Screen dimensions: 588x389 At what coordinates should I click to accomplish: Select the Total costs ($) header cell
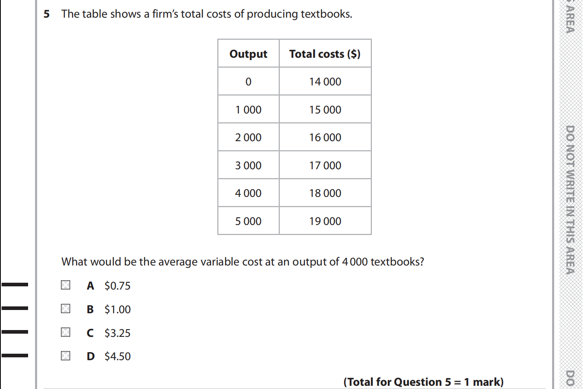325,54
